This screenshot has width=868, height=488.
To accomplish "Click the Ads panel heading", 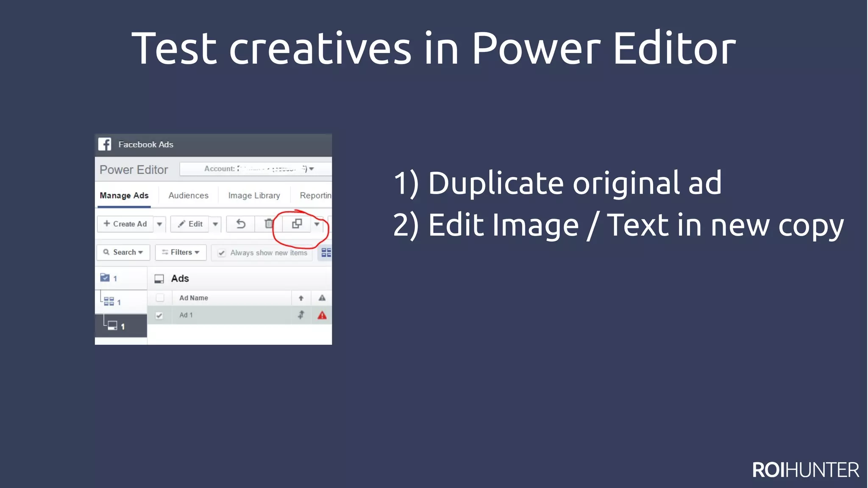I will pos(180,278).
